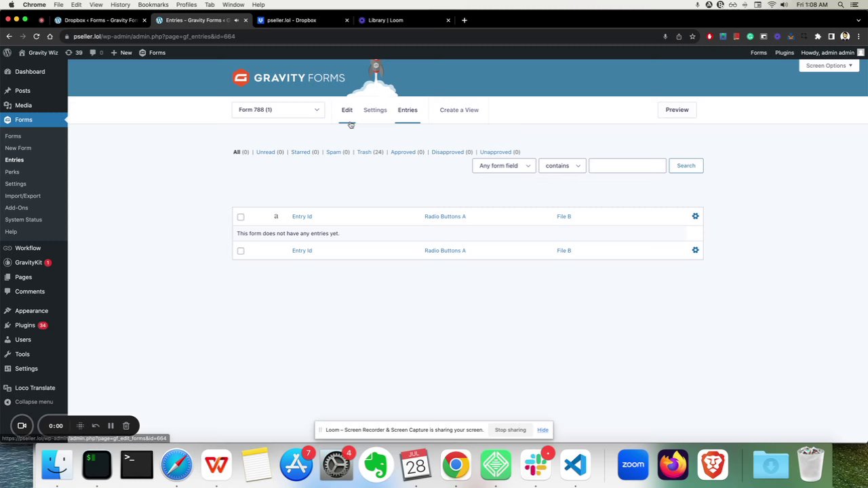Click the WordPress logo in admin bar
Viewport: 868px width, 488px height.
(x=7, y=52)
